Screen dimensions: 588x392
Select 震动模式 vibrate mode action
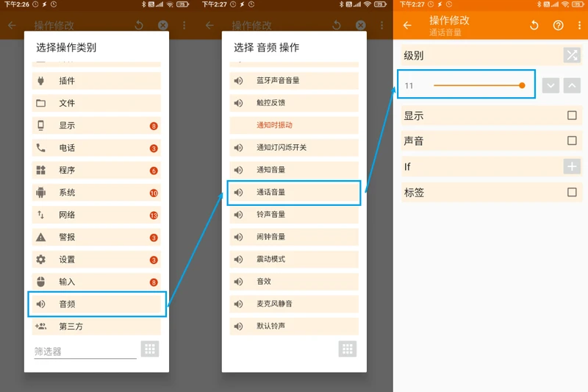[294, 259]
